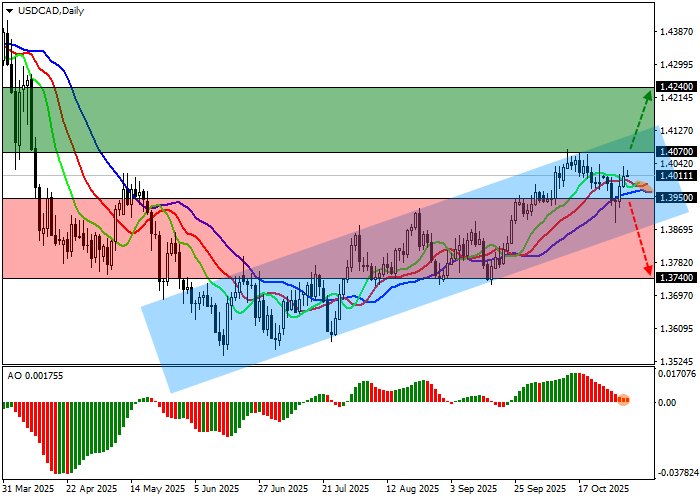700x500 pixels.
Task: Click the 25 Sep 2025 date label
Action: tap(540, 489)
